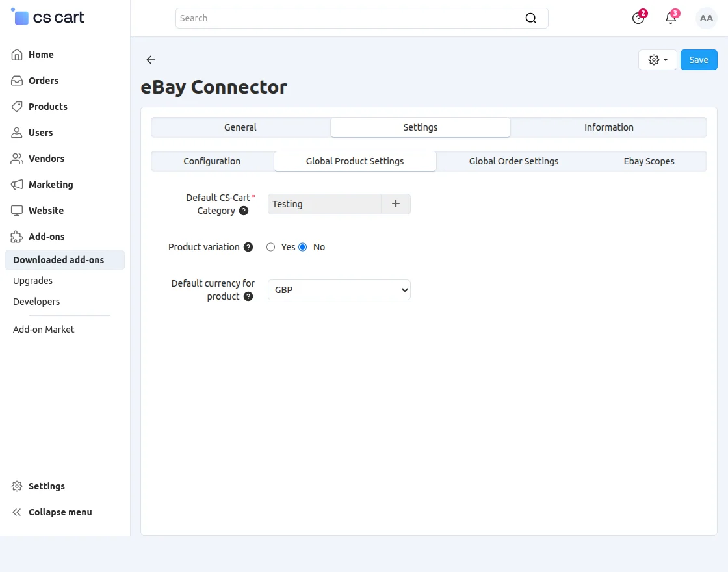The height and width of the screenshot is (572, 728).
Task: Click the Users person icon
Action: (17, 133)
